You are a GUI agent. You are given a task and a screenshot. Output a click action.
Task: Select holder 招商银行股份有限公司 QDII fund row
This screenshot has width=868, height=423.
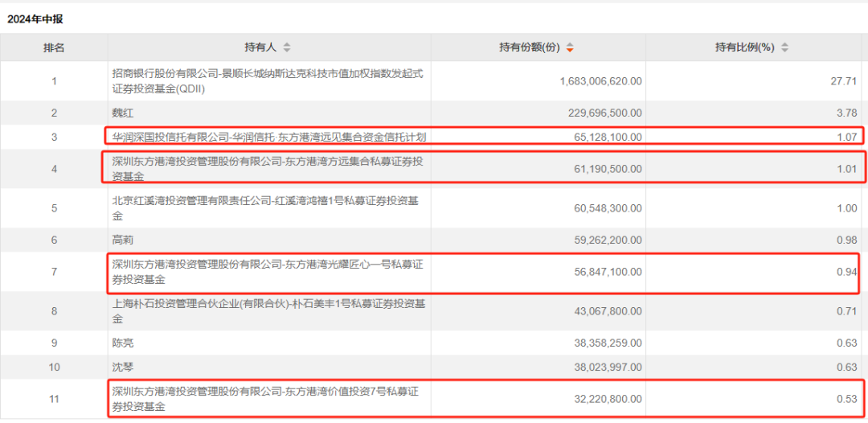click(268, 81)
